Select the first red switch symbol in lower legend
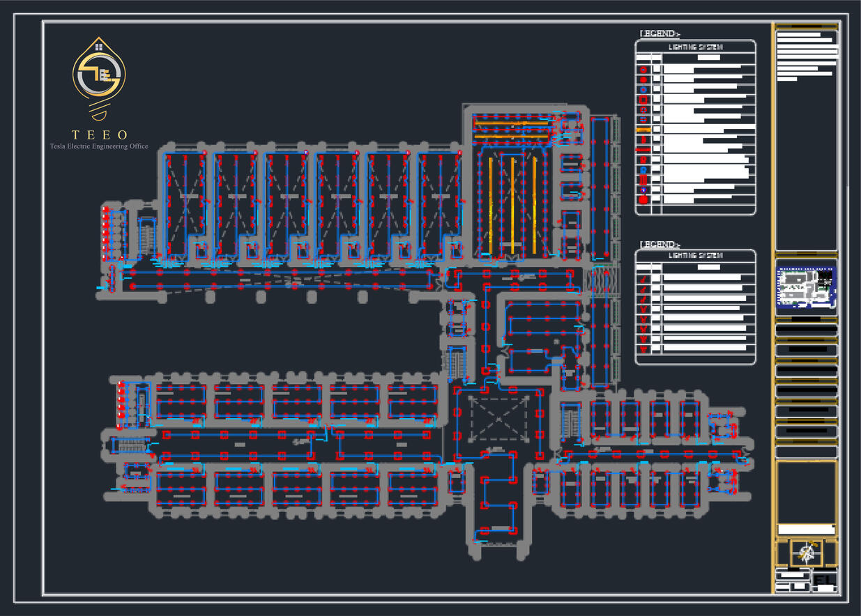861x616 pixels. pyautogui.click(x=643, y=279)
